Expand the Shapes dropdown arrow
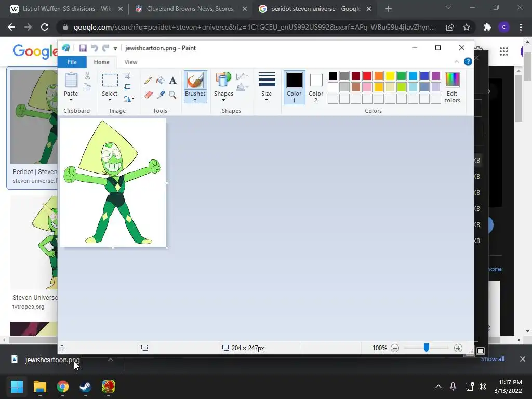 tap(223, 100)
